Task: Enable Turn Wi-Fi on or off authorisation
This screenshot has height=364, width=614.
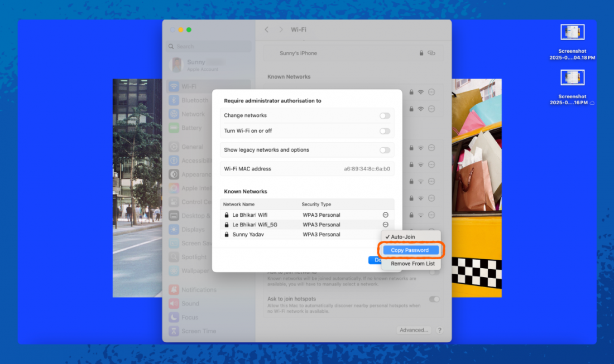Action: coord(385,131)
